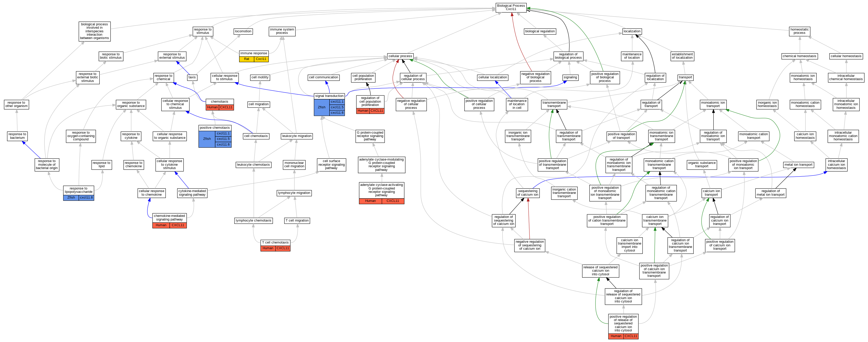
Task: Select the 'response to stimulus' node
Action: click(203, 31)
